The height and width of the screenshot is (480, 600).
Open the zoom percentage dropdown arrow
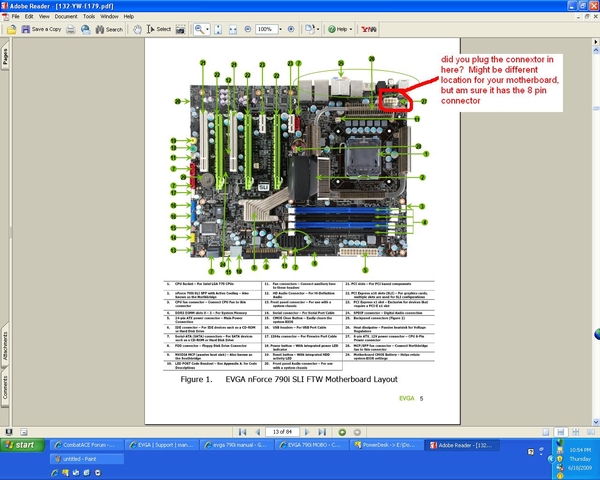pos(280,29)
